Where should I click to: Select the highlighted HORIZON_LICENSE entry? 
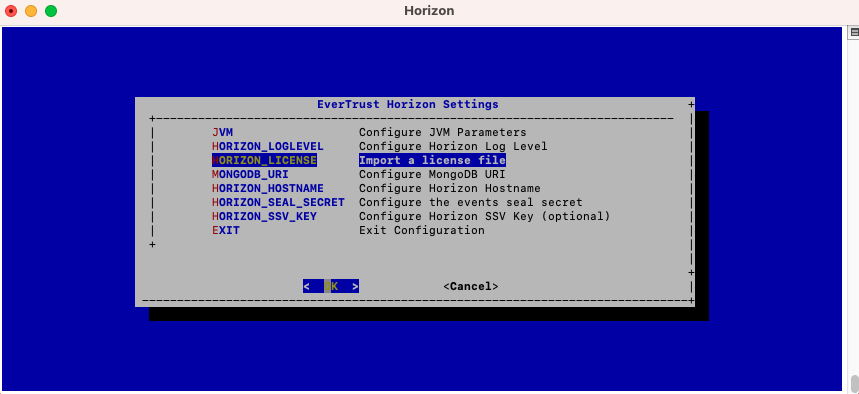[265, 160]
